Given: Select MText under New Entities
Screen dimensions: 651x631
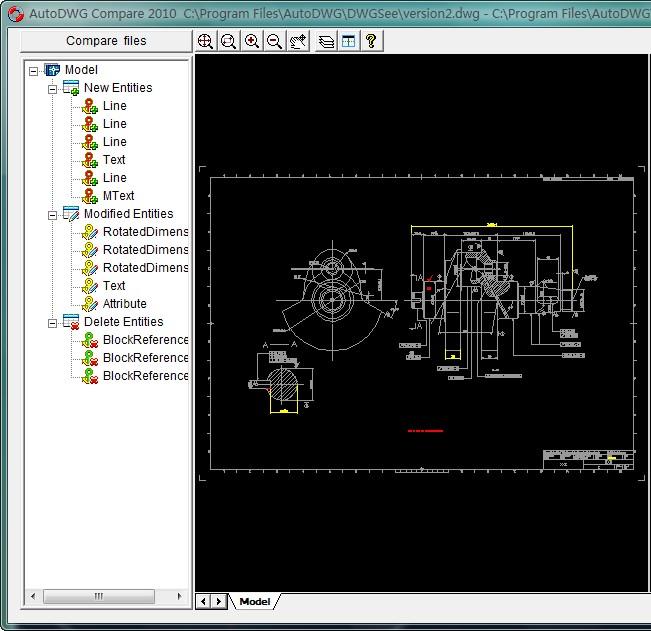Looking at the screenshot, I should click(x=118, y=196).
